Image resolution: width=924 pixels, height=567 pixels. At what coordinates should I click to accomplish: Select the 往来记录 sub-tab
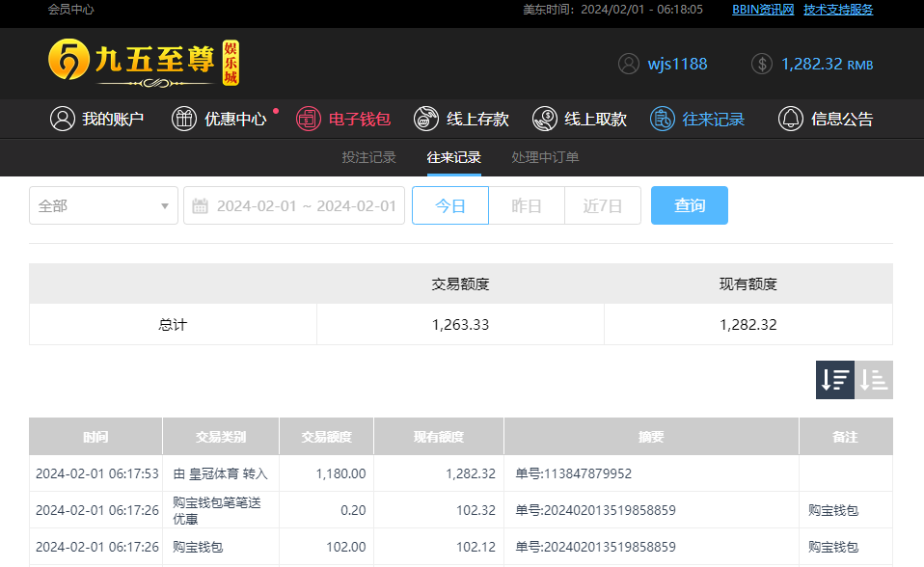(x=453, y=157)
